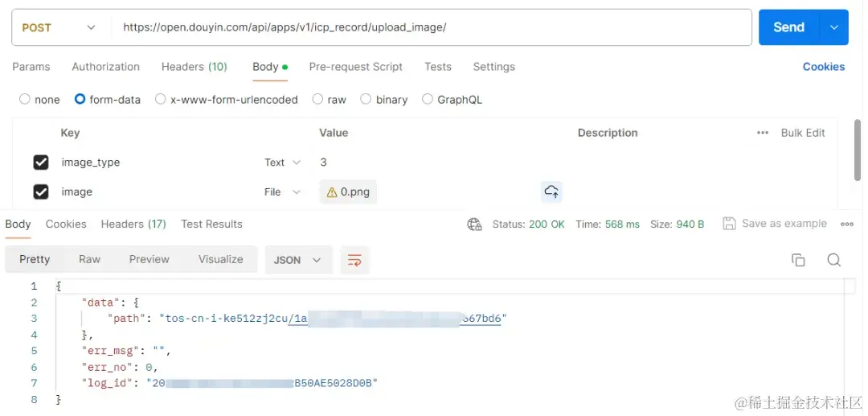Select the Raw view

pyautogui.click(x=90, y=259)
